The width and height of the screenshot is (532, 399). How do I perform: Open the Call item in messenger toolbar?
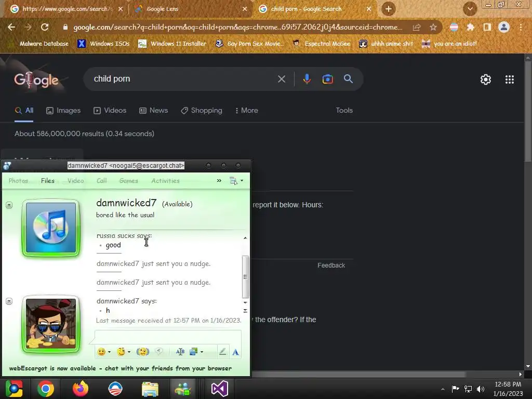[x=101, y=181]
